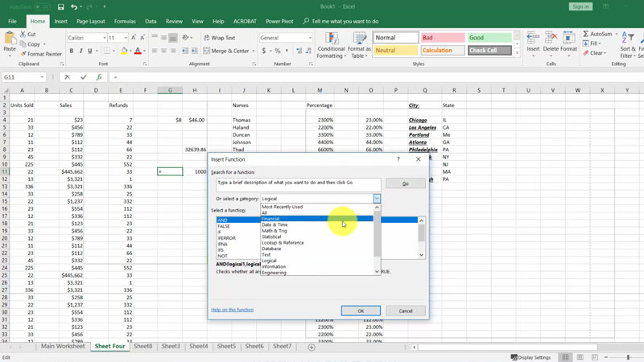Toggle bold formatting
This screenshot has width=644, height=362.
71,51
